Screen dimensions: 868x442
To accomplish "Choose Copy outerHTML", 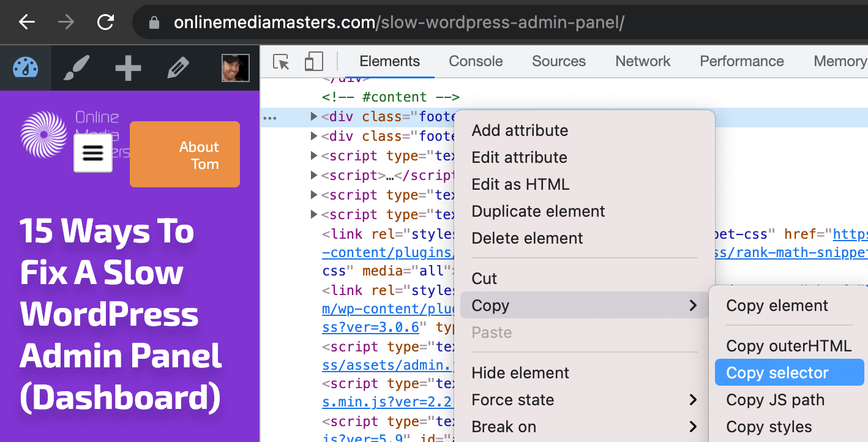I will [790, 346].
